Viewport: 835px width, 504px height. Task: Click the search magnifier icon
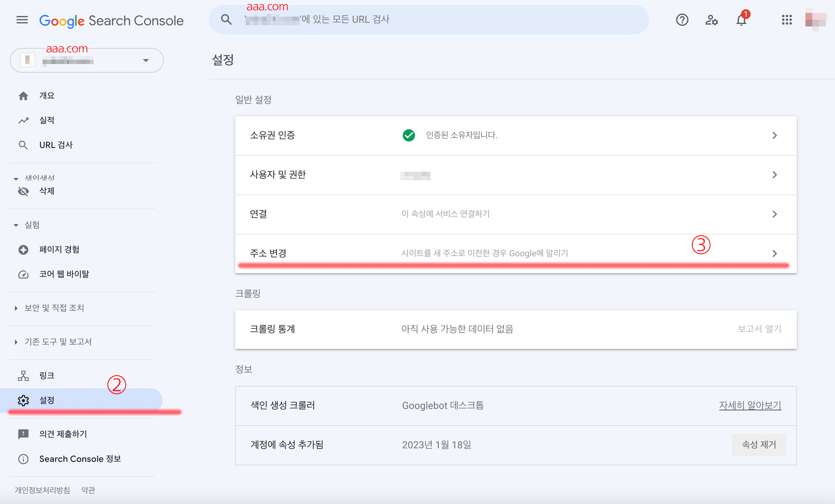pyautogui.click(x=226, y=20)
